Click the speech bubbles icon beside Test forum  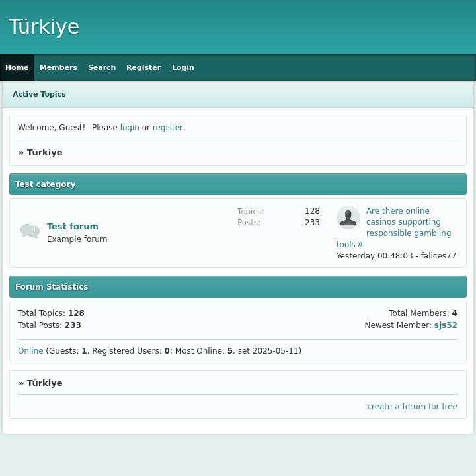(30, 231)
